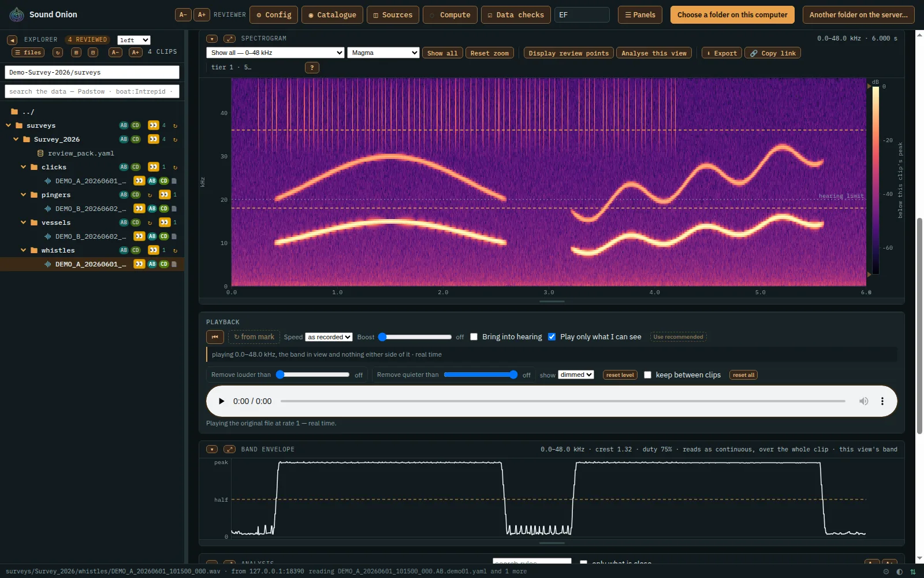
Task: Collapse all folders icon in explorer toolbar
Action: 93,52
